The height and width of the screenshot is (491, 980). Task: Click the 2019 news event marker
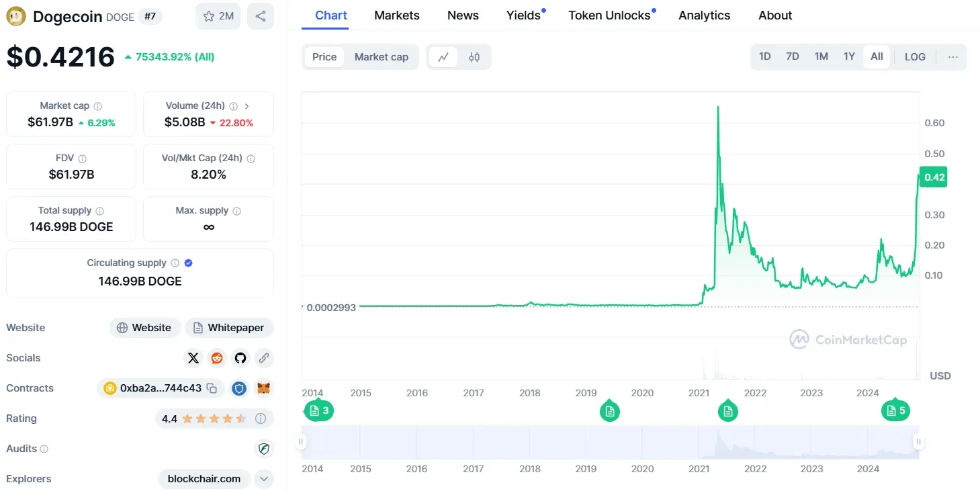[609, 410]
